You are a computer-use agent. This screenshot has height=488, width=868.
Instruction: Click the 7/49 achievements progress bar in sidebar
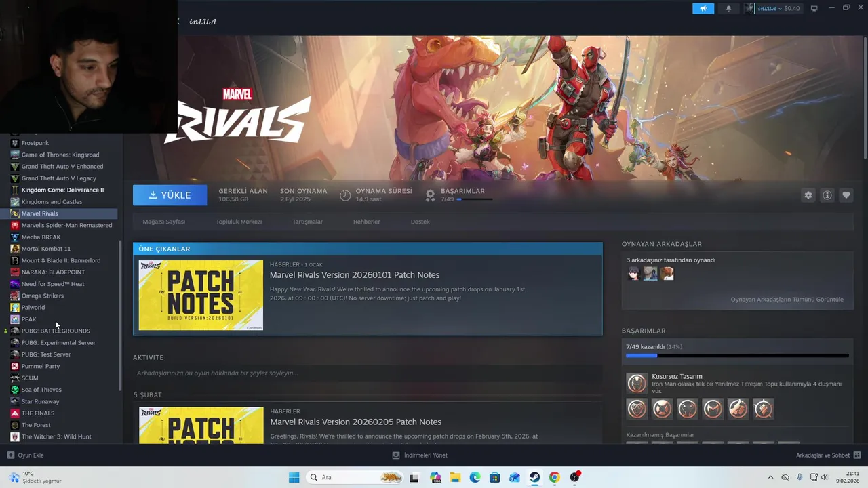737,355
